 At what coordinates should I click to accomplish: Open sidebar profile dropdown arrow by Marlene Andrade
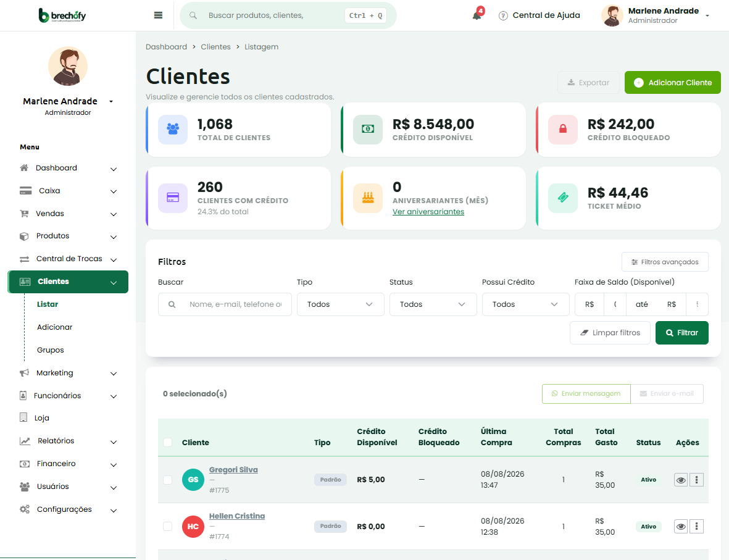[x=110, y=101]
